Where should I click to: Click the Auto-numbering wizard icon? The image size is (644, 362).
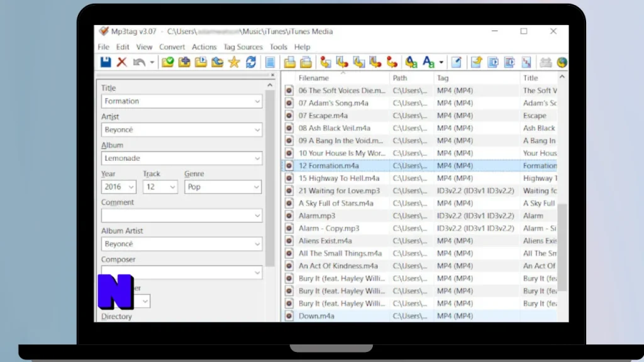[x=526, y=62]
